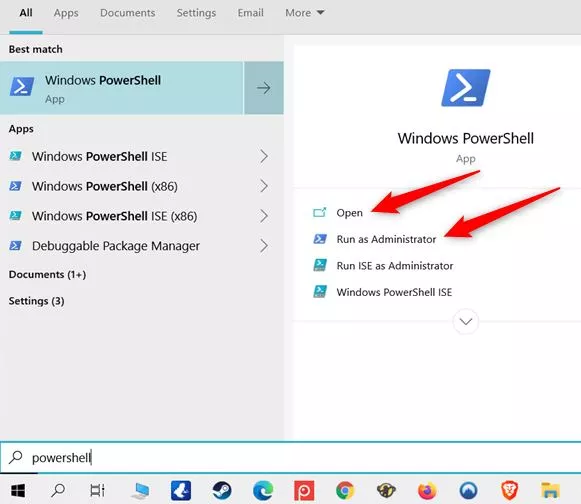Click Open in the preview pane

pos(349,213)
